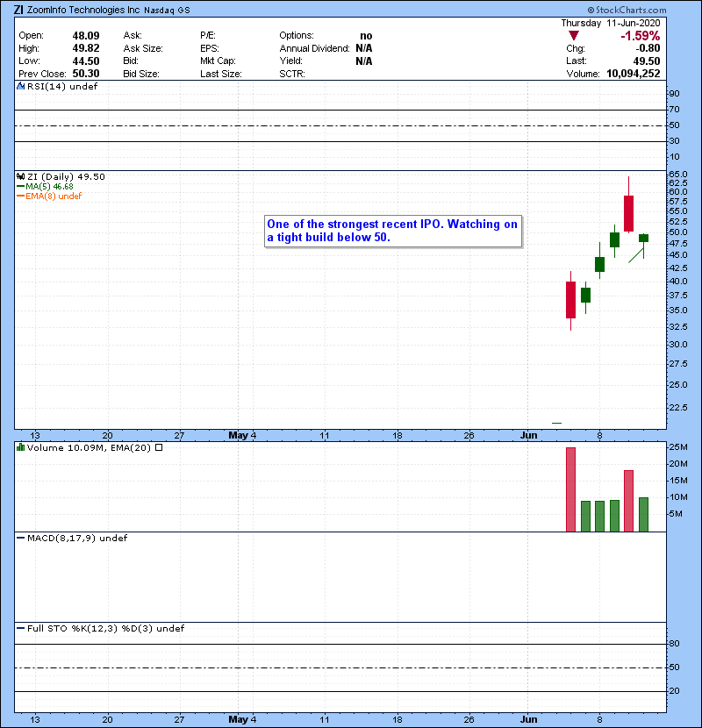Click the blue IPO annotation text box

(x=393, y=231)
